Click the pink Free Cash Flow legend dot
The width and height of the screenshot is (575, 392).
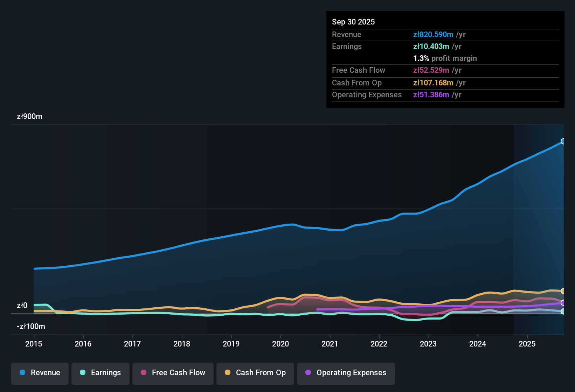pos(143,373)
